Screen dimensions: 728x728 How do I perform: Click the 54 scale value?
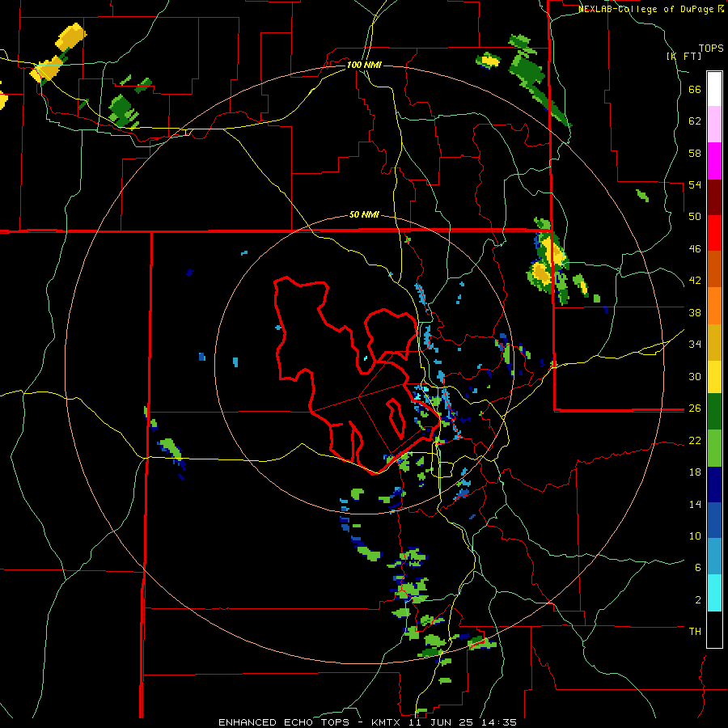695,184
